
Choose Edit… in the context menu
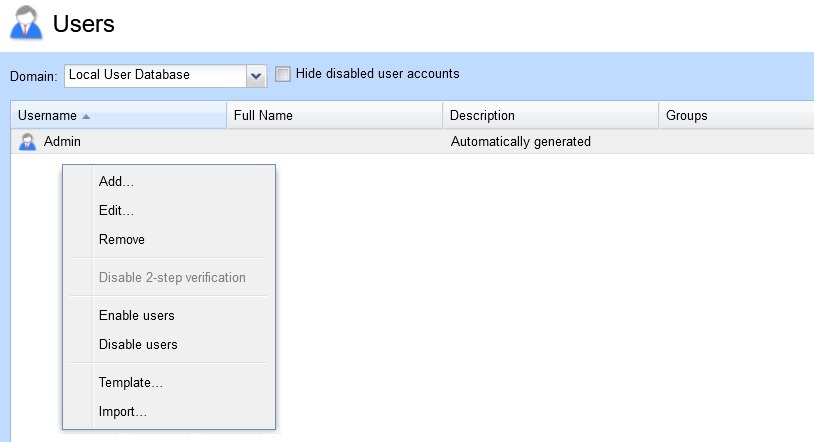[x=116, y=211]
